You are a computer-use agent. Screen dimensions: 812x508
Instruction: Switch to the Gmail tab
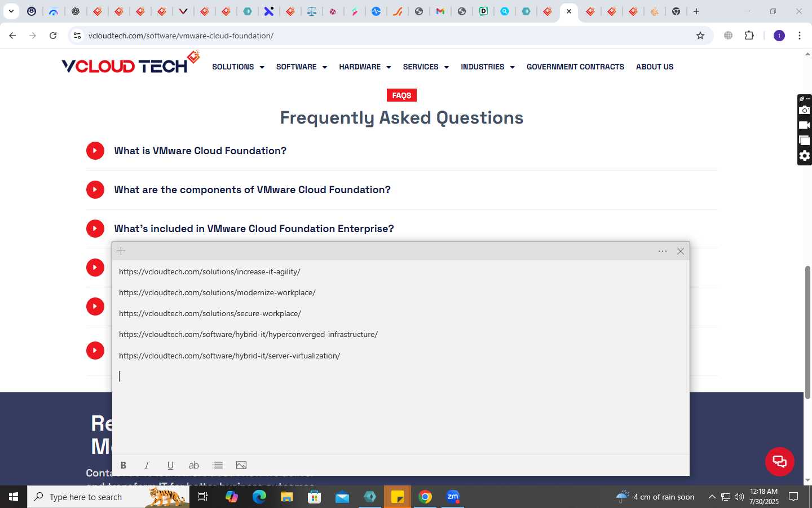[x=440, y=11]
